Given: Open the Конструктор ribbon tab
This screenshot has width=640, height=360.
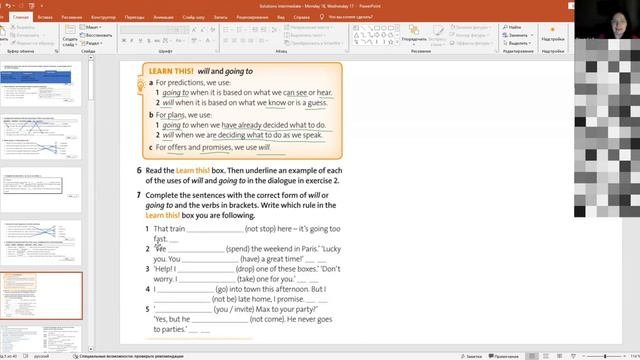Looking at the screenshot, I should [x=103, y=17].
